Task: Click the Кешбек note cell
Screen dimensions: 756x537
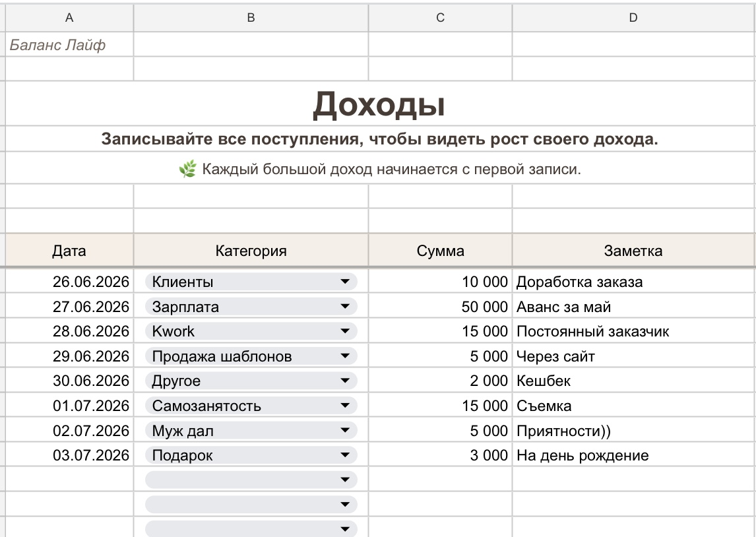Action: point(633,381)
